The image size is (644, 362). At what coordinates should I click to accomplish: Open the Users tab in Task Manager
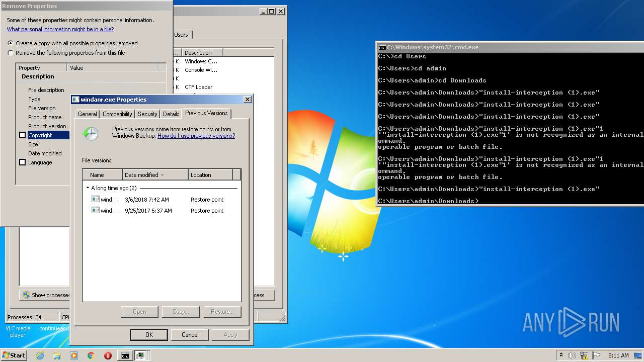point(182,35)
